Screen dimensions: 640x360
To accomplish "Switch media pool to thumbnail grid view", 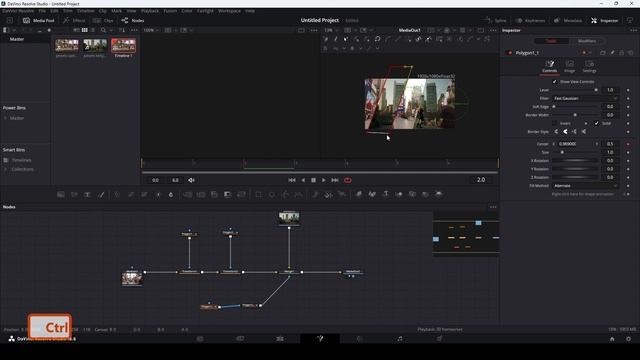I will (84, 30).
